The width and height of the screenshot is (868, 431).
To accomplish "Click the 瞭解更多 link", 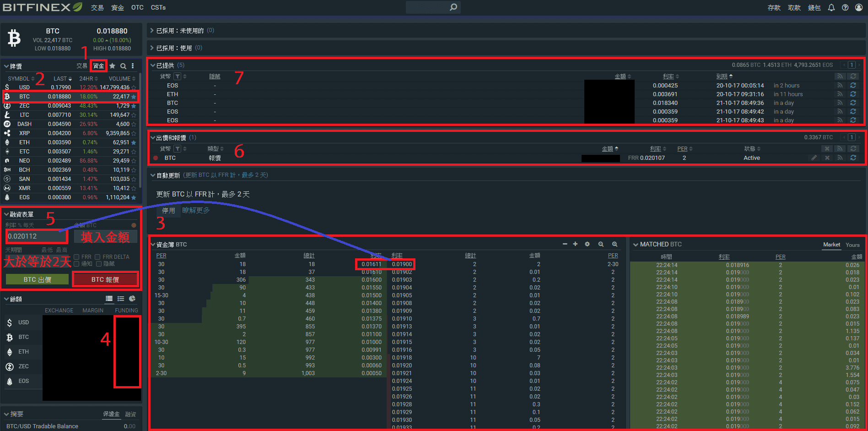I will [196, 210].
